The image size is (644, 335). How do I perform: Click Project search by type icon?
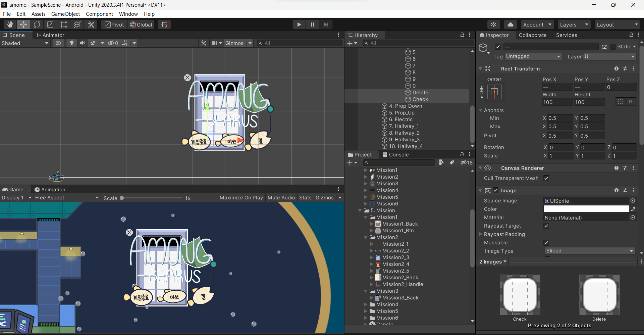click(x=441, y=162)
